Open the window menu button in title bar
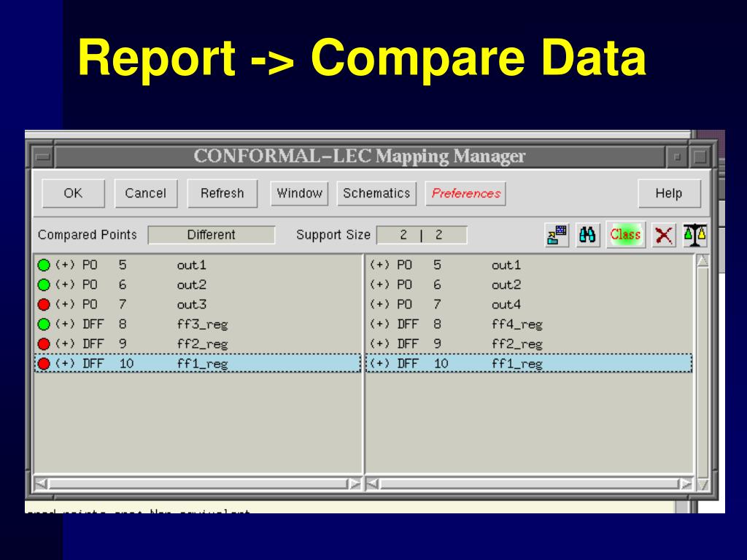Image resolution: width=747 pixels, height=560 pixels. (x=43, y=157)
